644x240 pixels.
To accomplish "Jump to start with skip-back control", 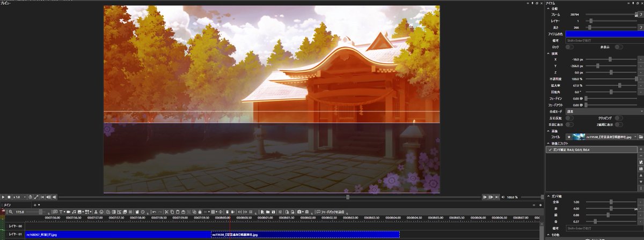I will click(42, 197).
